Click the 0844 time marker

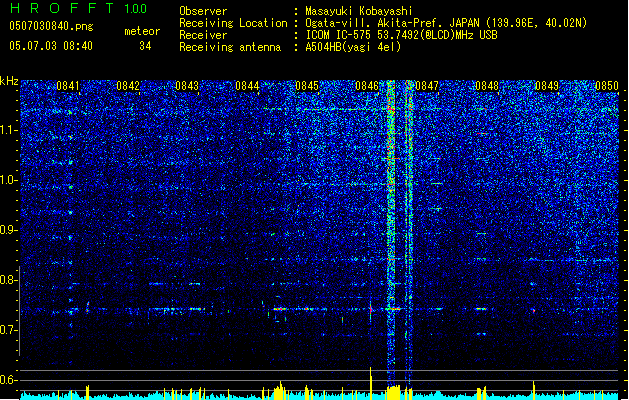click(x=247, y=86)
